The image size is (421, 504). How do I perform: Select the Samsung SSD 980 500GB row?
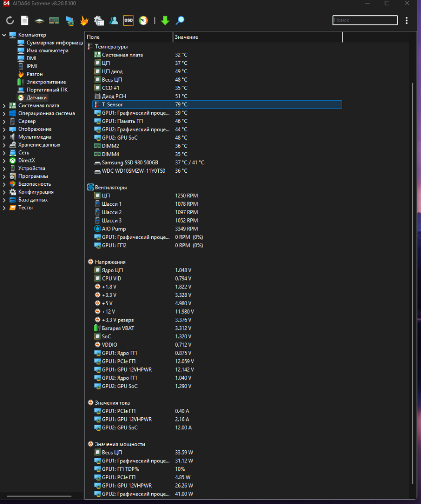[x=130, y=162]
